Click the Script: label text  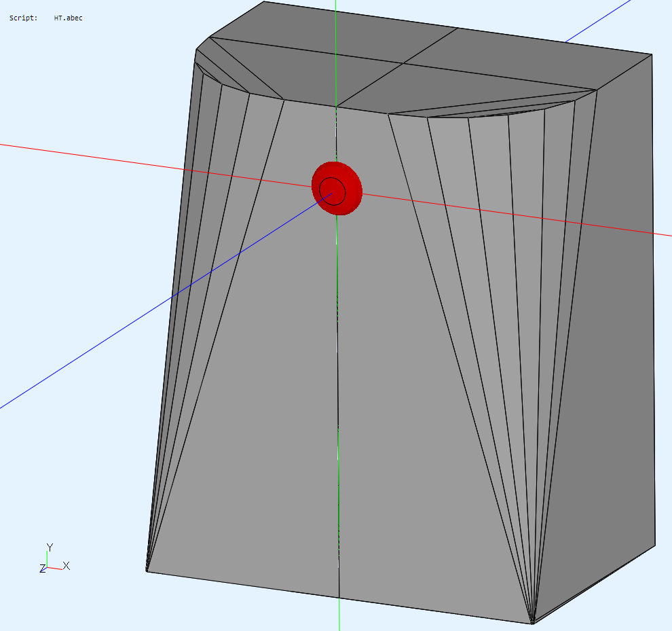tap(24, 18)
